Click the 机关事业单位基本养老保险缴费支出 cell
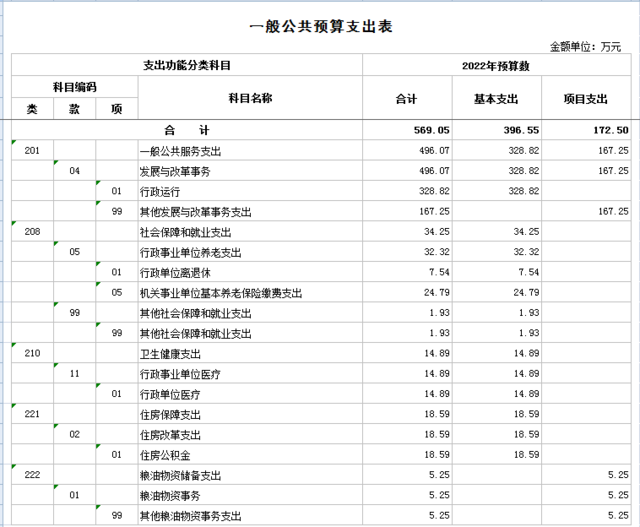 click(220, 293)
